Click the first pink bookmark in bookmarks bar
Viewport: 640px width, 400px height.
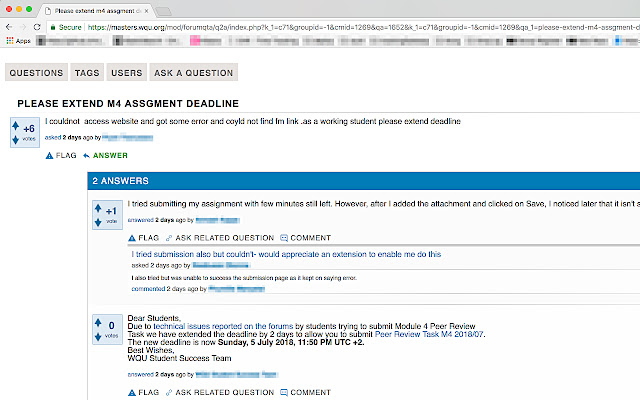(206, 41)
